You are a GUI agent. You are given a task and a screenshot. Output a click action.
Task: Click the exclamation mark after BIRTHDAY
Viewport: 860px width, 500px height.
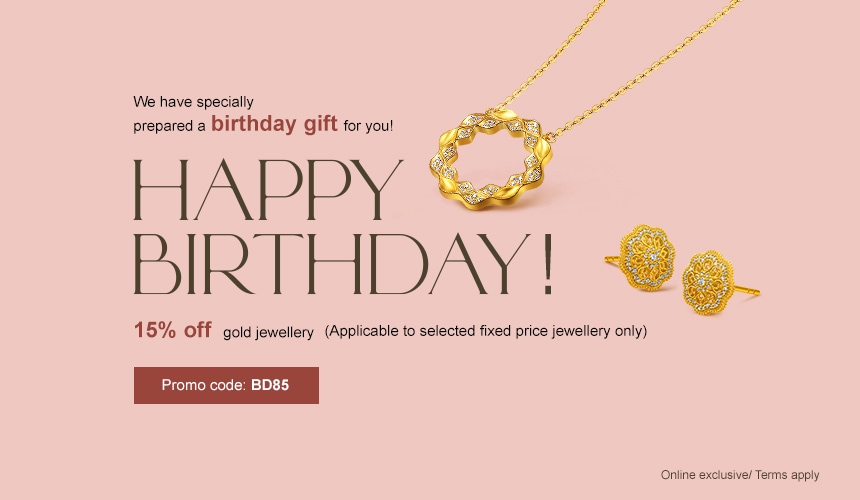pyautogui.click(x=547, y=264)
